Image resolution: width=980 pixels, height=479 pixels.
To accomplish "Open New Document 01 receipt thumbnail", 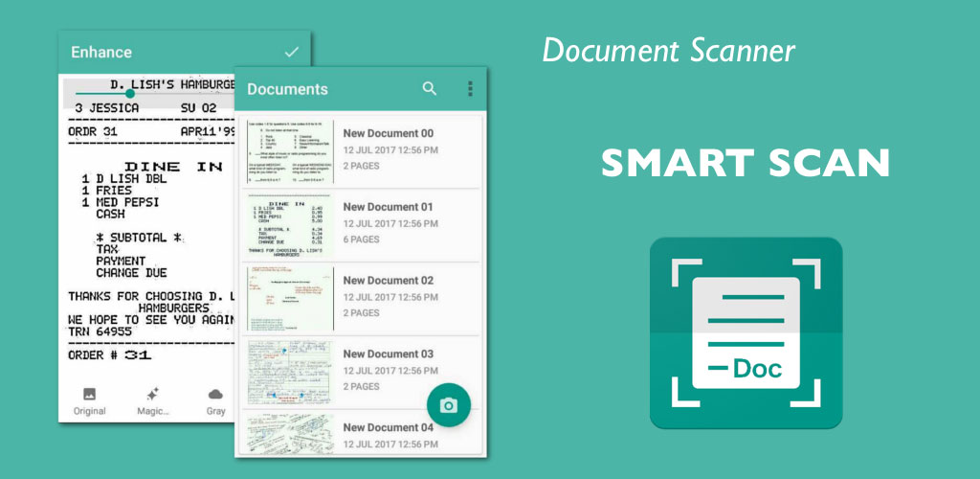I will (290, 224).
